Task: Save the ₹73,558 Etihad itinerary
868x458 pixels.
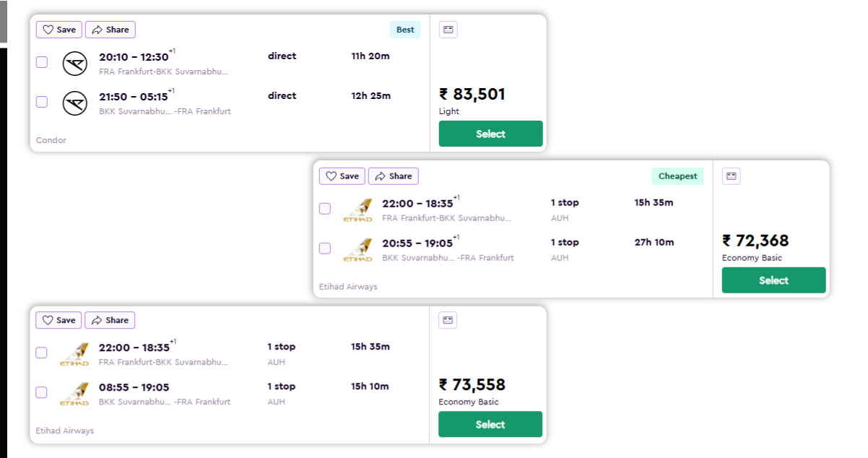Action: click(59, 320)
